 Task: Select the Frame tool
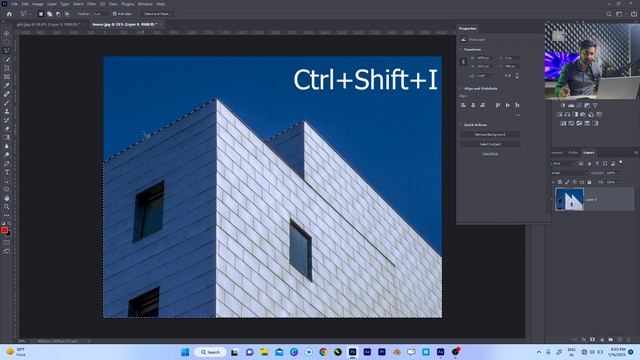coord(7,76)
